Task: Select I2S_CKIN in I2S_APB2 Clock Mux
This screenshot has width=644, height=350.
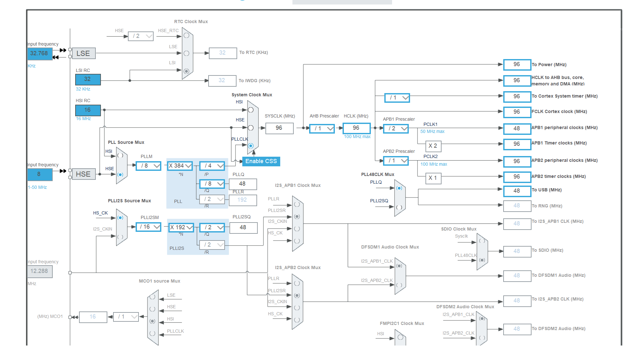Action: pyautogui.click(x=297, y=308)
